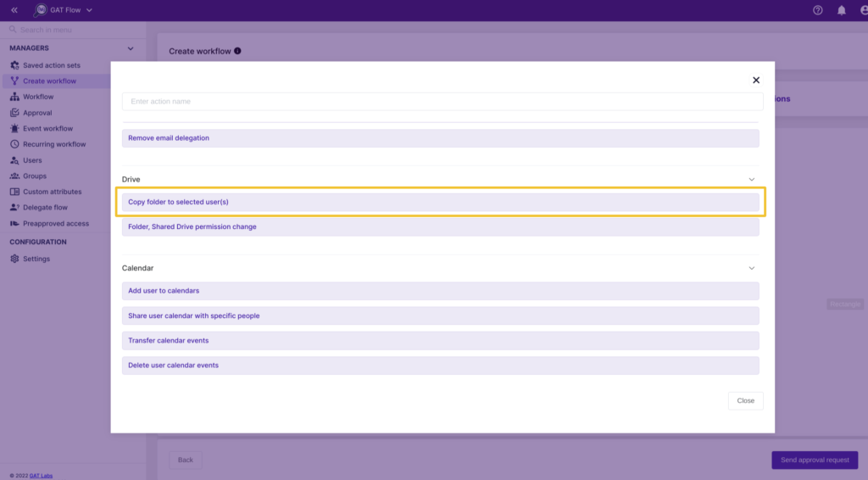Close dialog with the X icon

pyautogui.click(x=755, y=81)
